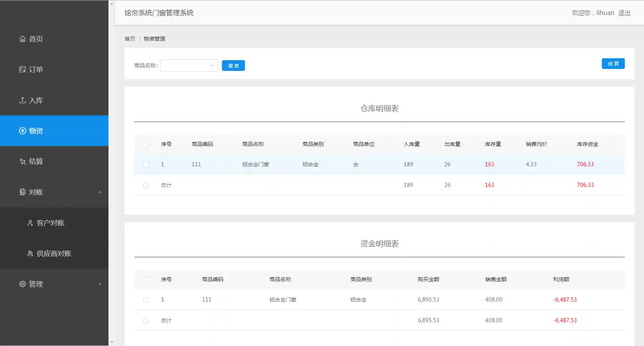644x346 pixels.
Task: Click the supplier icon beside 供应商对账
Action: coord(30,253)
